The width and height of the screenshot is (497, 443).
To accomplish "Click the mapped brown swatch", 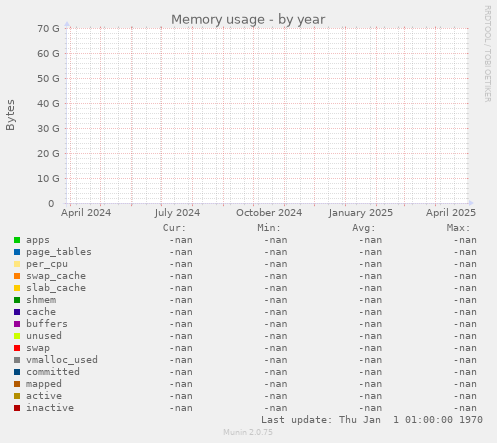I will coord(17,384).
